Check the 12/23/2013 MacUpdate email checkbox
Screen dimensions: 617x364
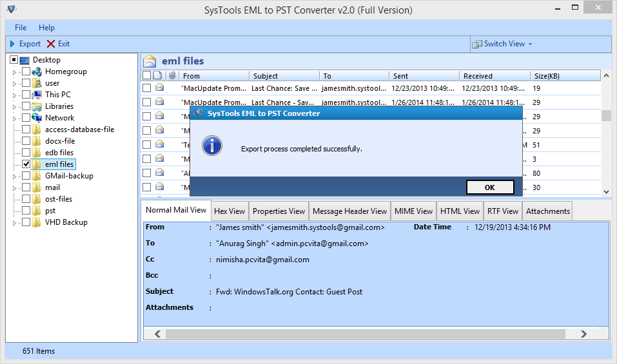tap(146, 88)
